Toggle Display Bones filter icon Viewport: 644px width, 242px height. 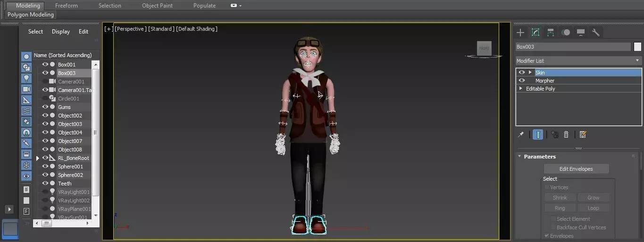[26, 143]
